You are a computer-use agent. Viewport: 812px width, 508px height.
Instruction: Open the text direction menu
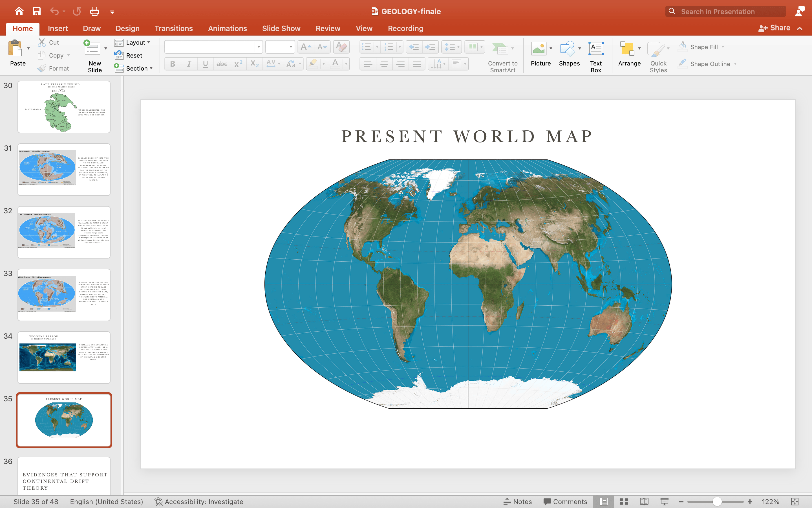click(438, 64)
